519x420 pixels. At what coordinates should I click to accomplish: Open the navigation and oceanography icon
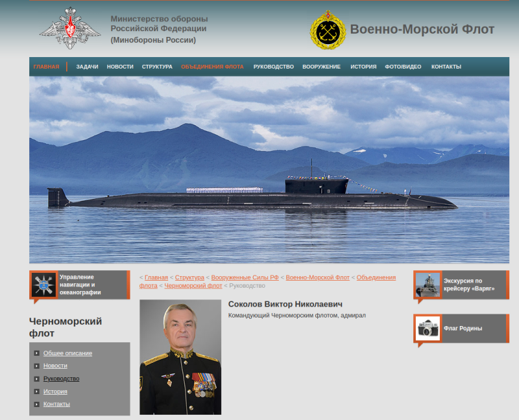44,285
